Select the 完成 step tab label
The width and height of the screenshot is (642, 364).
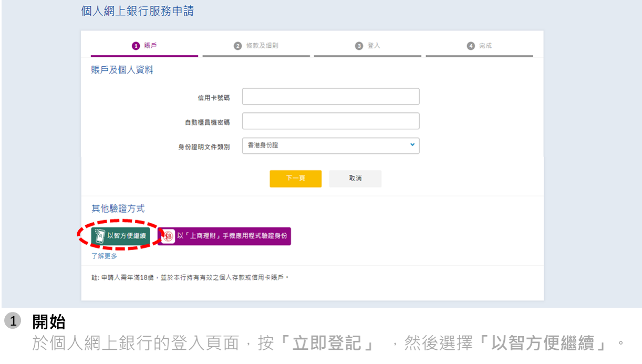pyautogui.click(x=485, y=46)
